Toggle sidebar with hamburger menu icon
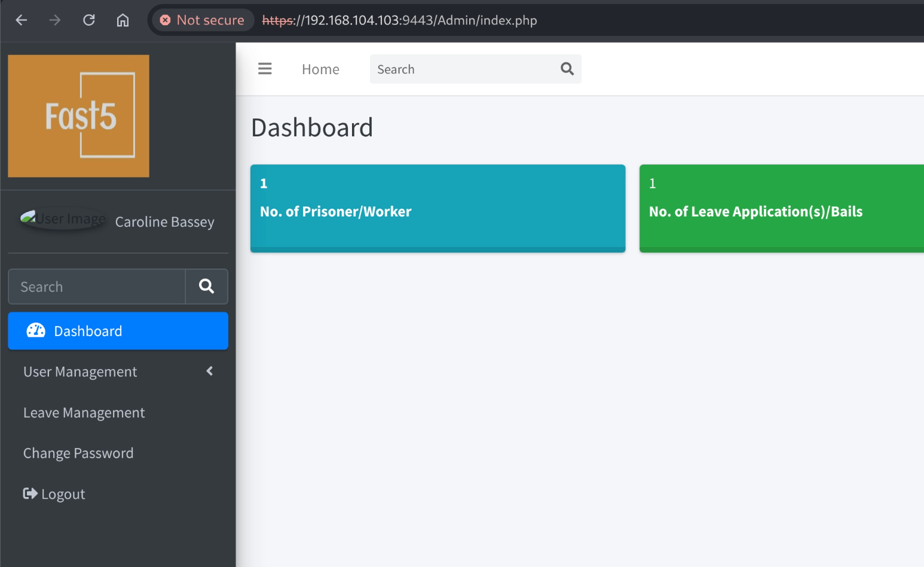The height and width of the screenshot is (567, 924). point(265,69)
